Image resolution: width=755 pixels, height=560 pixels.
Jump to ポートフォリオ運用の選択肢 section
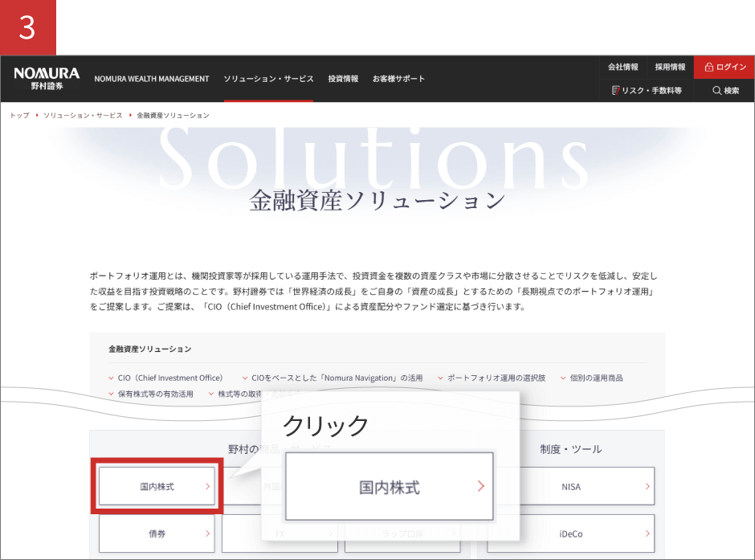[492, 378]
